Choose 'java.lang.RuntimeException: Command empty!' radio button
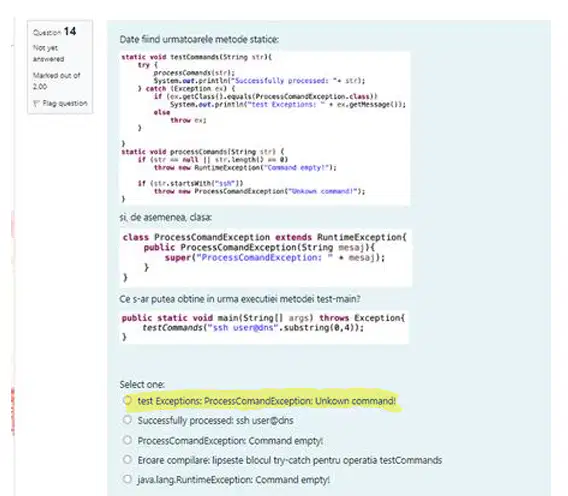 point(127,479)
